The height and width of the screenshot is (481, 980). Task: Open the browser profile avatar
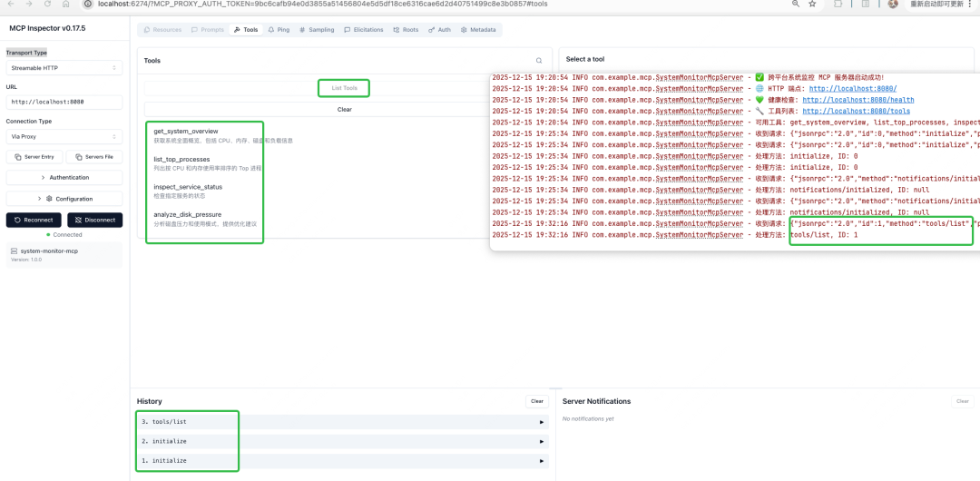click(893, 4)
